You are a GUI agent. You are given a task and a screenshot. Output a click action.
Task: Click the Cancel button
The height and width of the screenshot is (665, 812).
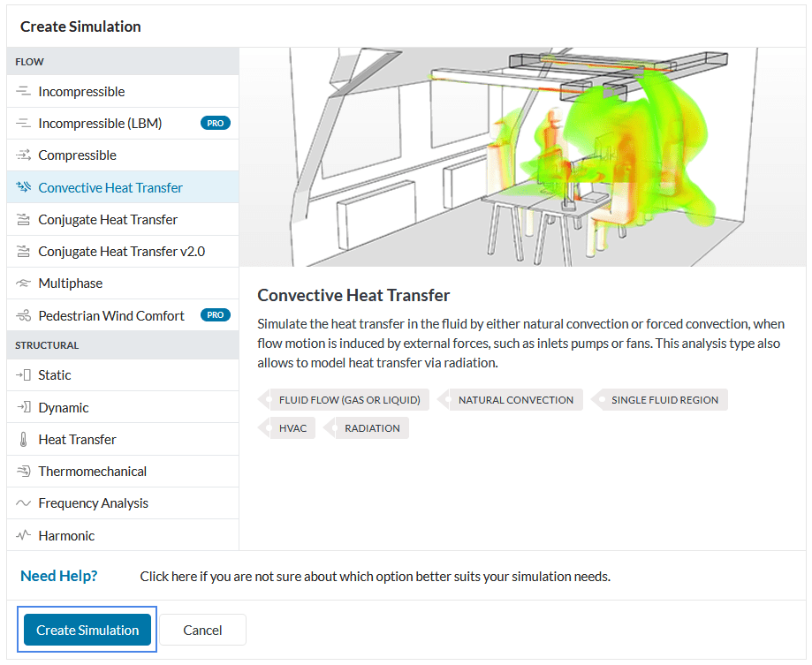point(201,630)
